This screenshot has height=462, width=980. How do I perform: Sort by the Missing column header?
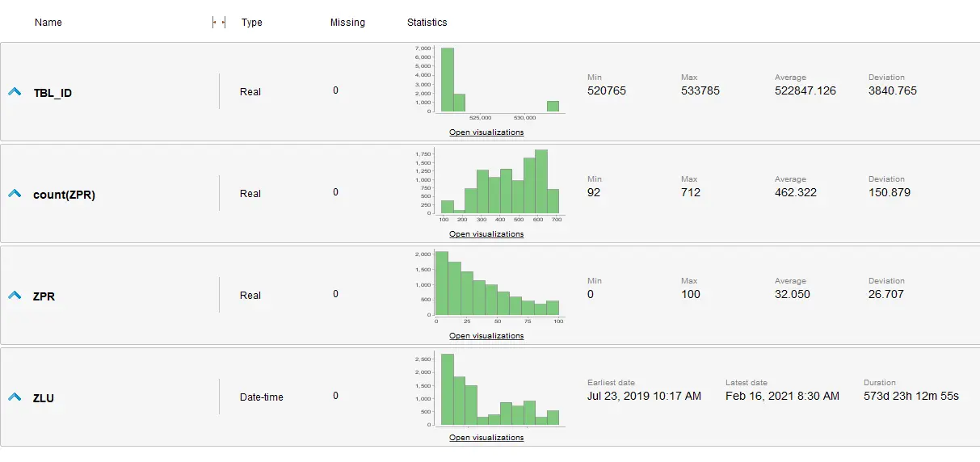[347, 23]
